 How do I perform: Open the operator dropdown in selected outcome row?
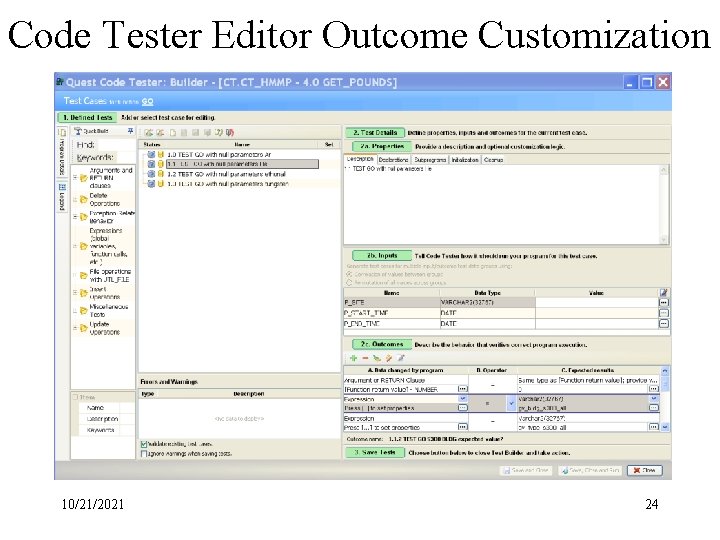pos(511,403)
